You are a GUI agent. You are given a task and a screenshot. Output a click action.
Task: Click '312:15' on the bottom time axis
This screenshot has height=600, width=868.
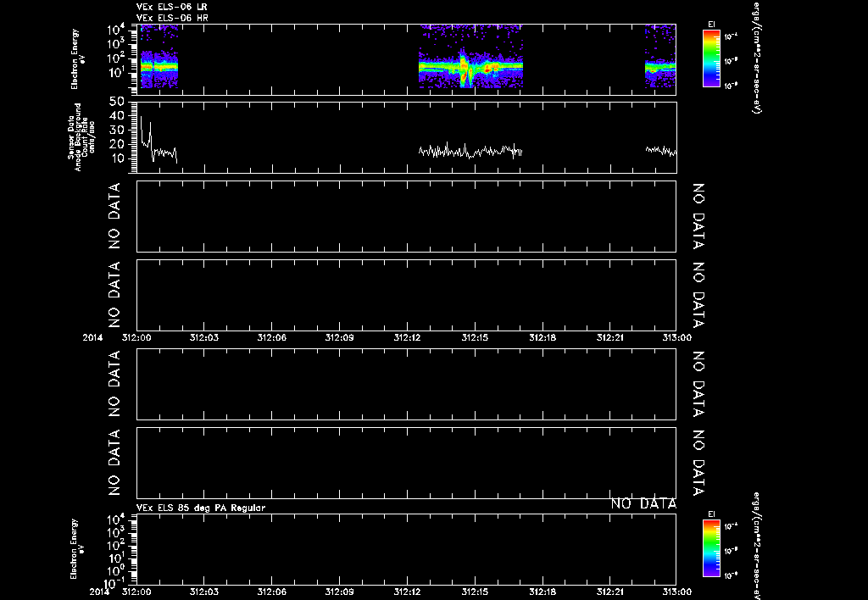475,592
